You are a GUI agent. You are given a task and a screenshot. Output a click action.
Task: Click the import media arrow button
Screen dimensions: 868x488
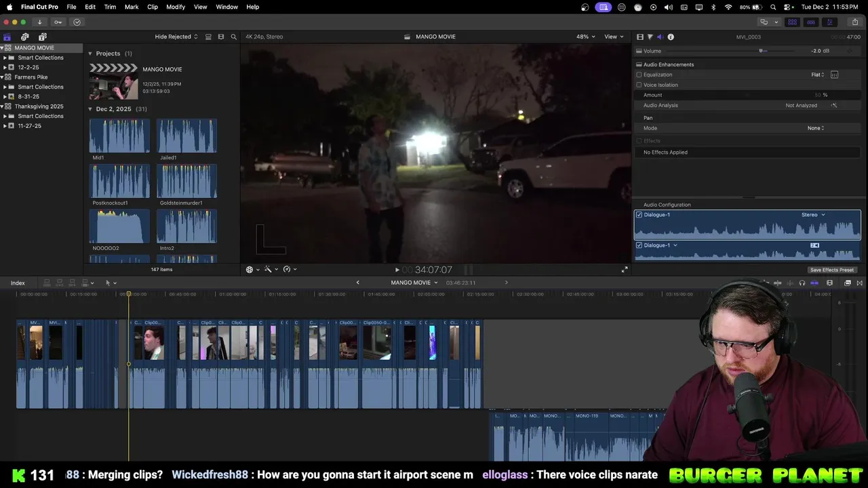pos(39,22)
